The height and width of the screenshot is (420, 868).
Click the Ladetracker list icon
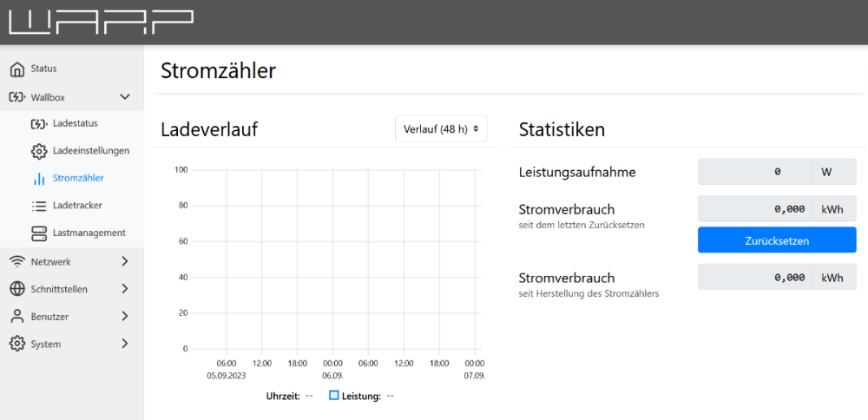38,206
